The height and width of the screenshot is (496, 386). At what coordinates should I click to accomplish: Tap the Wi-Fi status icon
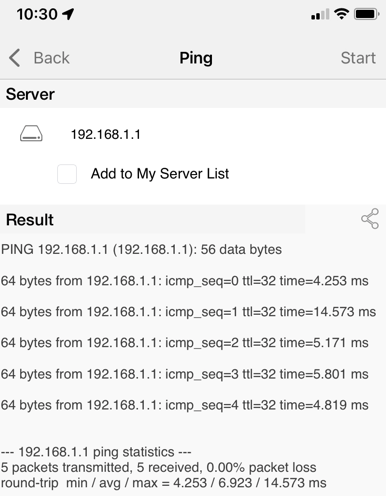pos(341,14)
